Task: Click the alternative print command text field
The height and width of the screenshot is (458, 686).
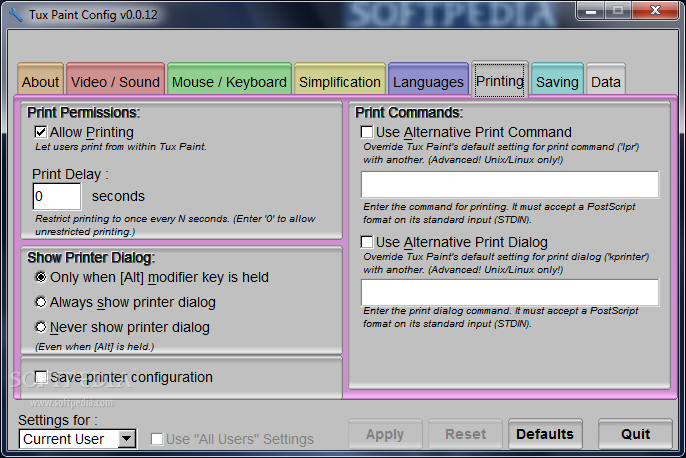Action: coord(510,184)
